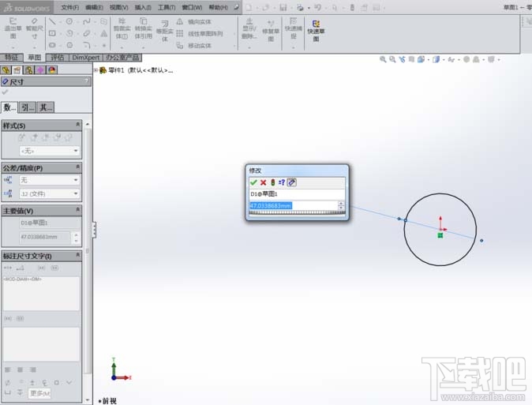This screenshot has height=405, width=532.
Task: Open the 帮助(H) menu
Action: [x=218, y=7]
